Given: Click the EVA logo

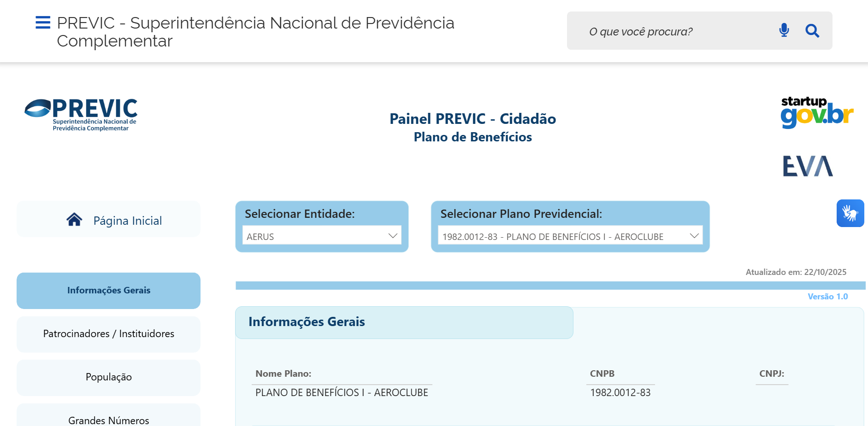Looking at the screenshot, I should tap(808, 166).
